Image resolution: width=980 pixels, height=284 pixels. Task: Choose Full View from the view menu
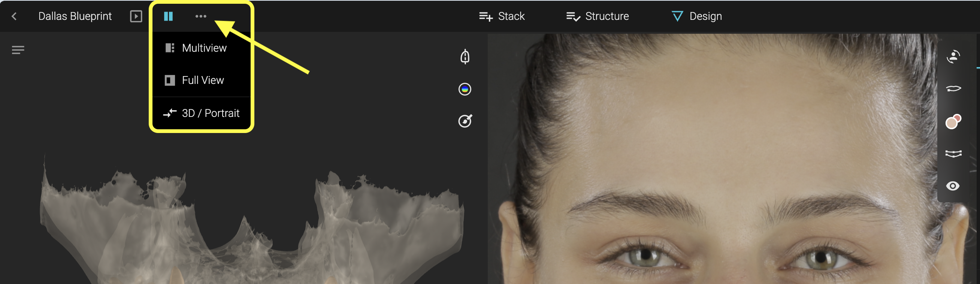point(201,80)
